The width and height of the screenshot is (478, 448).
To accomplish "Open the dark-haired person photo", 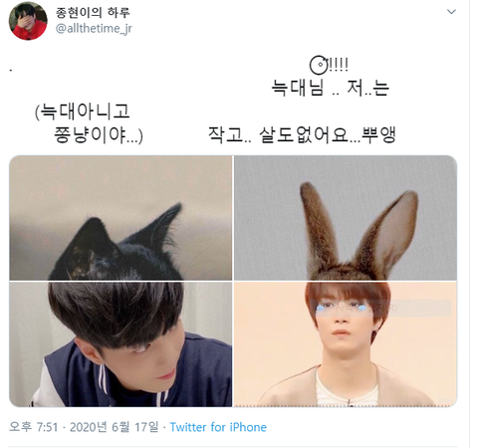I will [120, 344].
